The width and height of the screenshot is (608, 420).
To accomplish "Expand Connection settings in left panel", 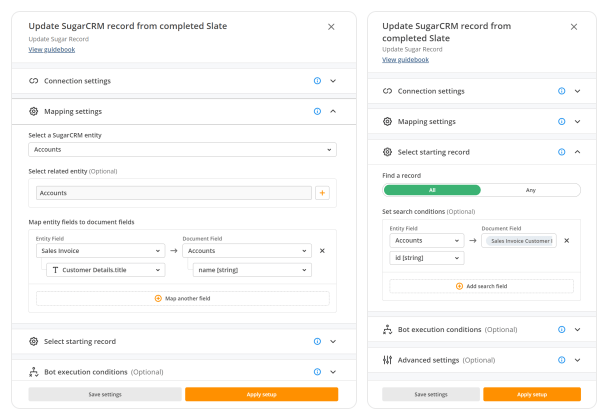I will (333, 81).
